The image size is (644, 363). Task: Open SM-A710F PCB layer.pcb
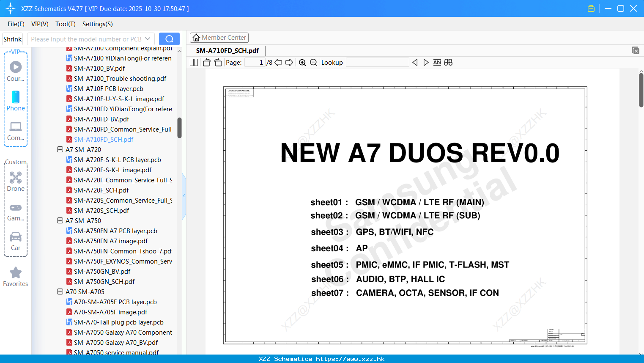pyautogui.click(x=109, y=88)
